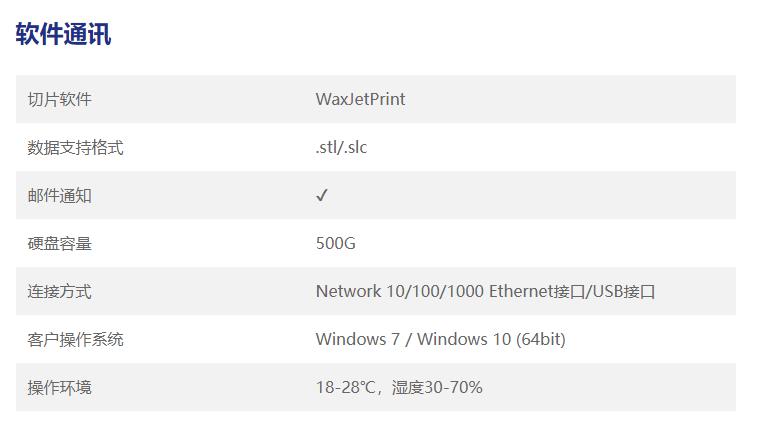Select the 连接方式 row label
The height and width of the screenshot is (434, 758).
coord(59,291)
